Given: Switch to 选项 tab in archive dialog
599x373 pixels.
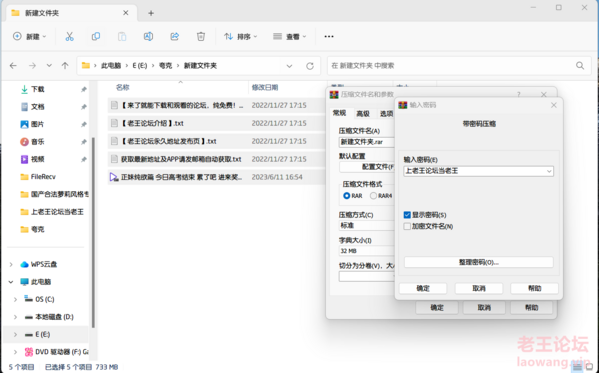Looking at the screenshot, I should pos(386,114).
